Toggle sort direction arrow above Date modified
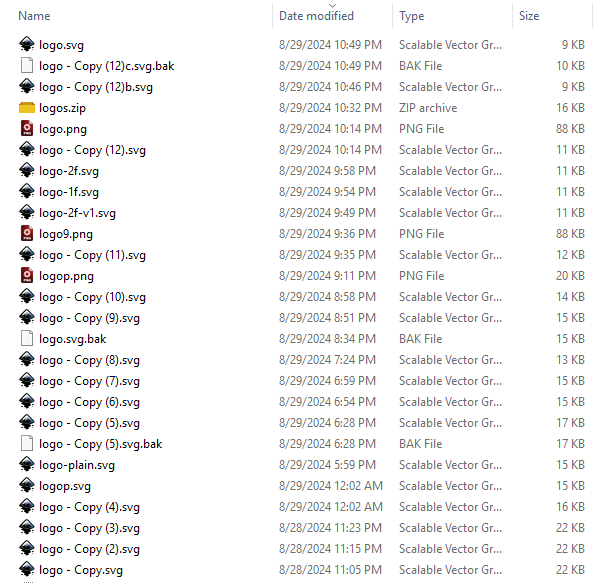Image resolution: width=600 pixels, height=583 pixels. coord(332,6)
